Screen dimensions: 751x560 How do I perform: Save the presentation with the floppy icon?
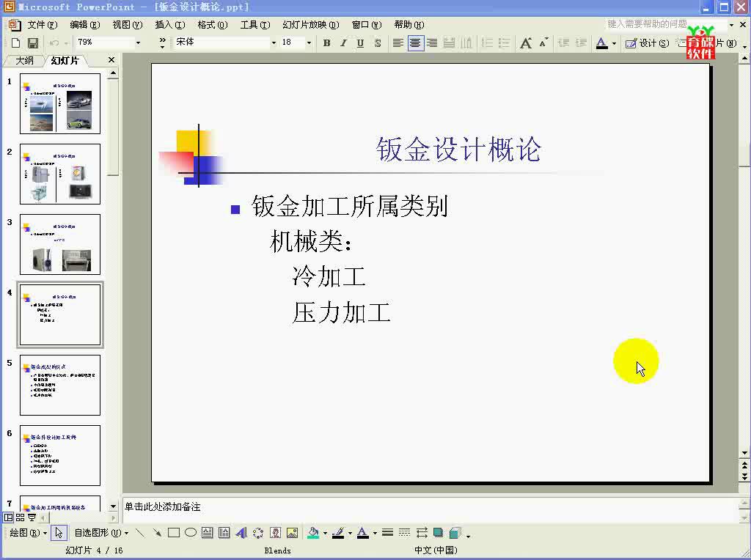point(32,43)
